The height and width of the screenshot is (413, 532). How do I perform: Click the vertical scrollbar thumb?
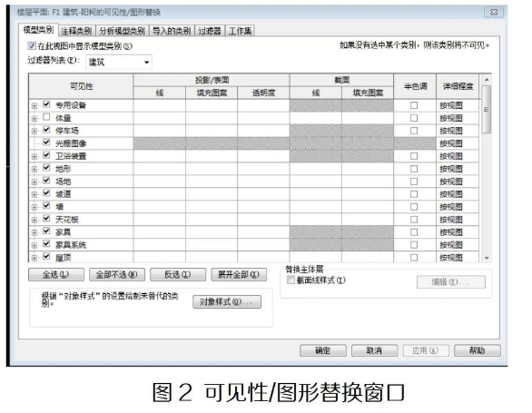click(x=487, y=109)
